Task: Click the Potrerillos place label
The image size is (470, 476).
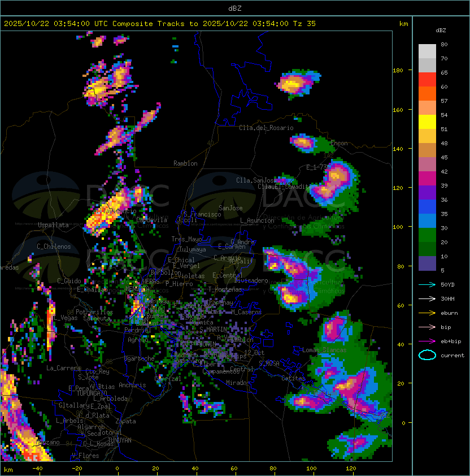Action: pos(94,312)
